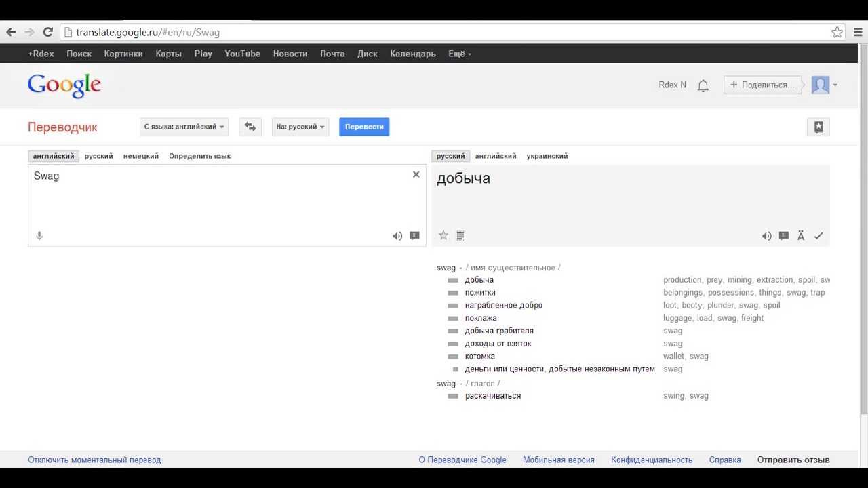Disable instant translation link
Viewport: 868px width, 488px height.
click(x=94, y=460)
